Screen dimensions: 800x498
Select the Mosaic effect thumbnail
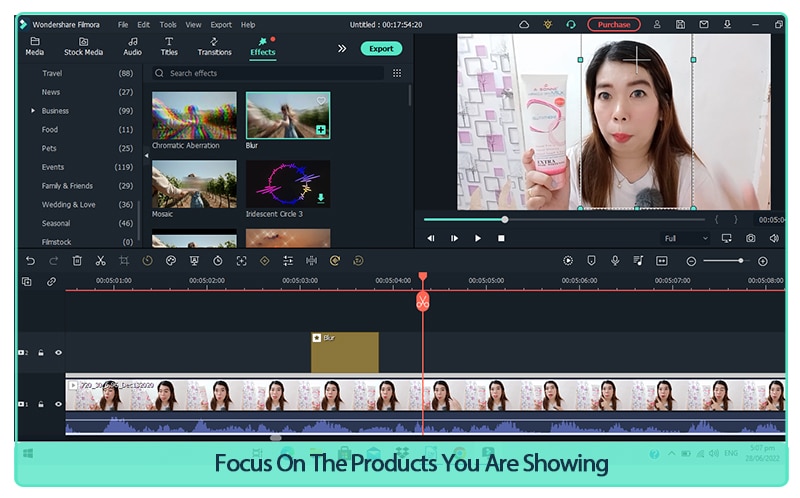[194, 184]
